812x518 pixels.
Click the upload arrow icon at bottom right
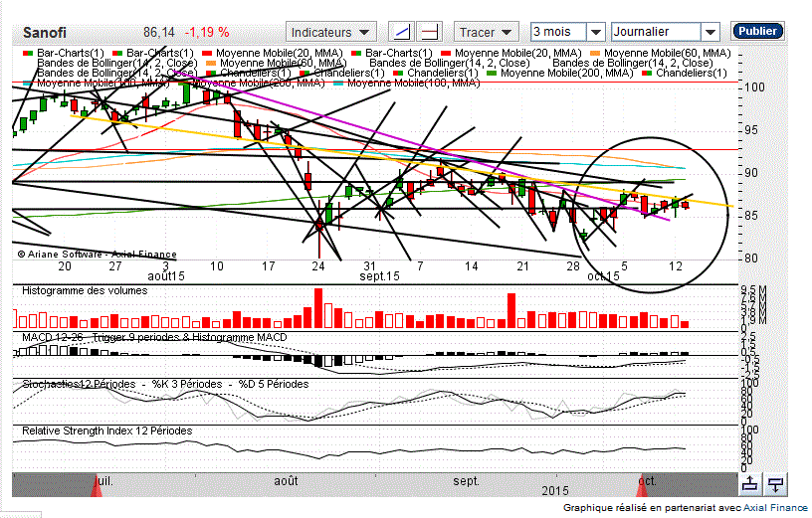[x=750, y=484]
